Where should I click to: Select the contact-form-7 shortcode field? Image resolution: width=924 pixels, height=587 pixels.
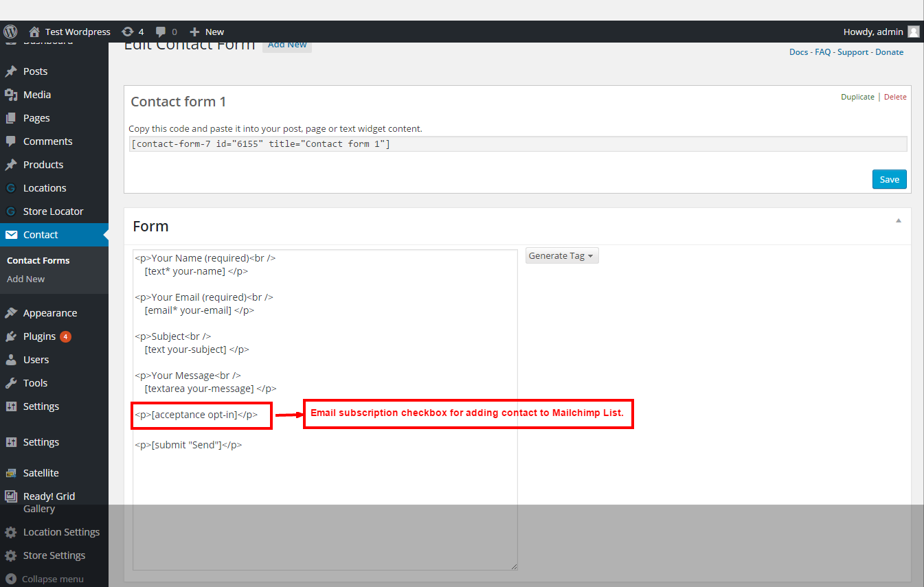click(x=518, y=143)
